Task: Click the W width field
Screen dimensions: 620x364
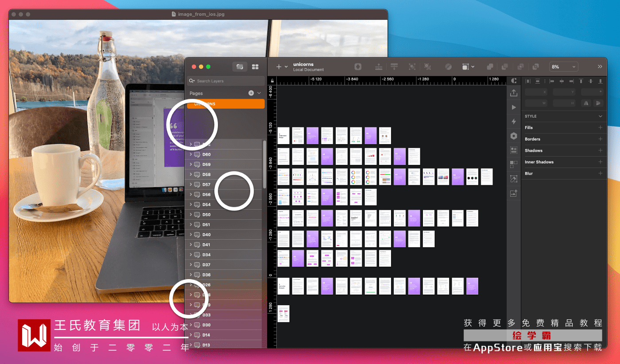Action: (536, 103)
